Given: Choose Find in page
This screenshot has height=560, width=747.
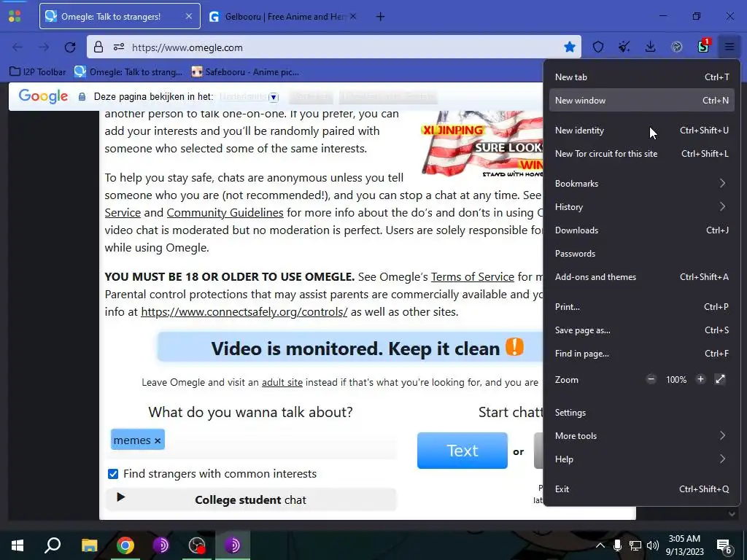Looking at the screenshot, I should click(642, 354).
